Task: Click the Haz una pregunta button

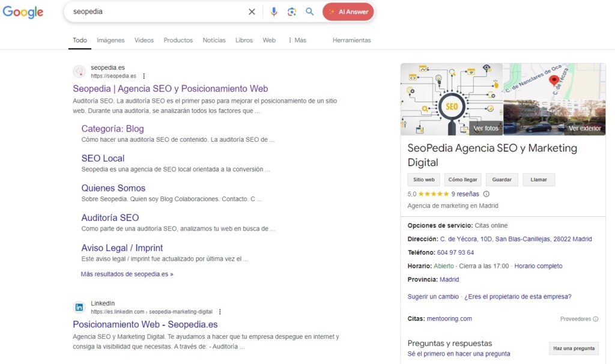Action: (x=574, y=348)
